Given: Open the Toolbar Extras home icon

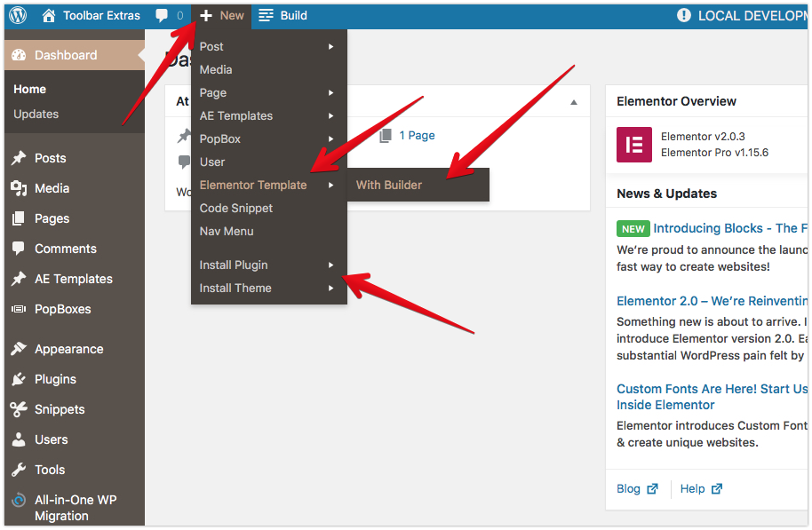Looking at the screenshot, I should 49,15.
